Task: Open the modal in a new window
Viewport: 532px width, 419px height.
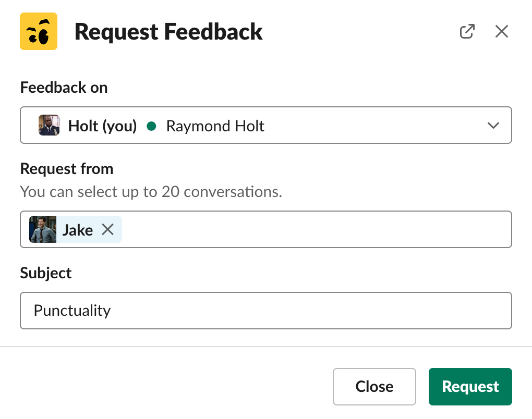Action: click(x=467, y=31)
